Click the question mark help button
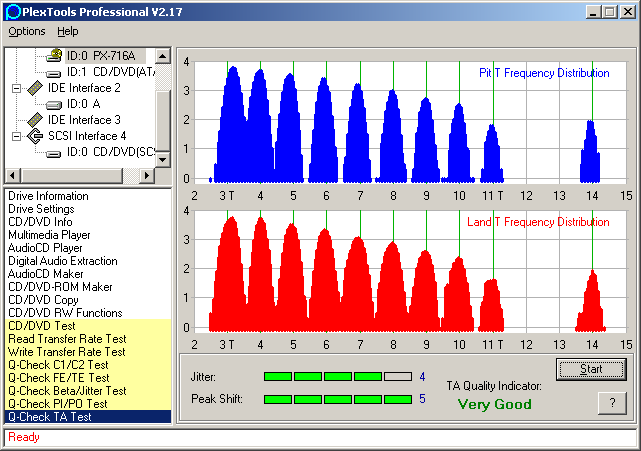 coord(611,403)
